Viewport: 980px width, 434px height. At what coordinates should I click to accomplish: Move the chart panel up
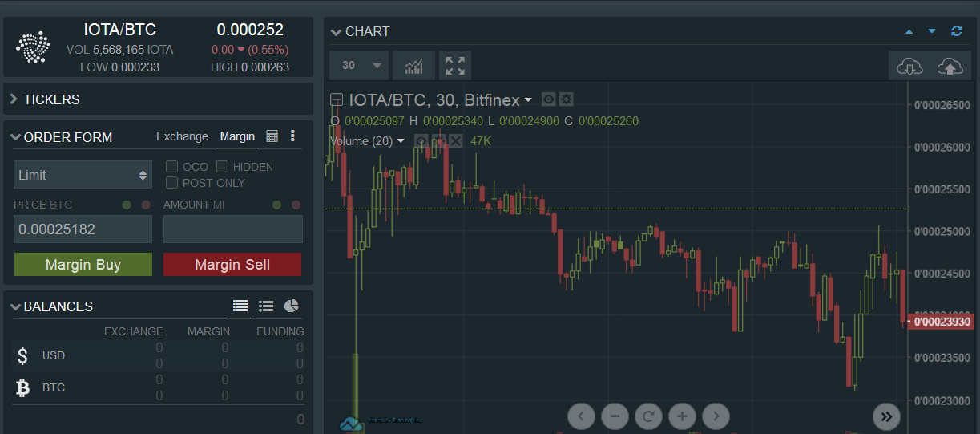[x=909, y=32]
